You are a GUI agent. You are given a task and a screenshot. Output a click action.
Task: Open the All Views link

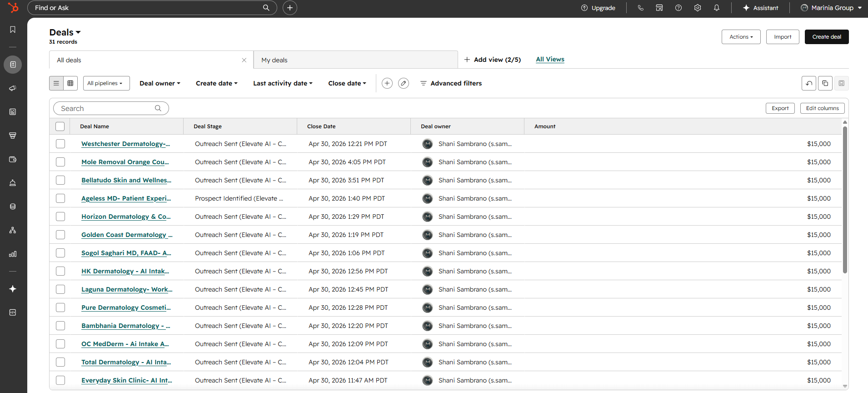[x=550, y=60]
